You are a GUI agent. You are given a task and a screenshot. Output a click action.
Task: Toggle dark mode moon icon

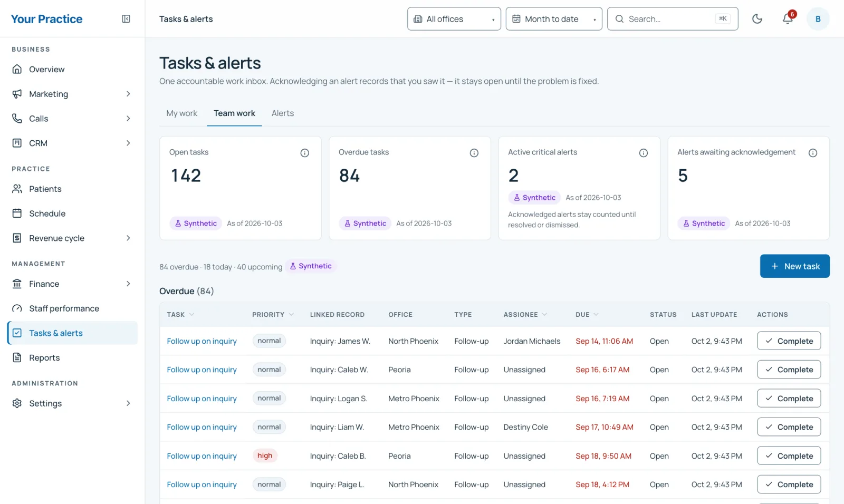pyautogui.click(x=757, y=19)
